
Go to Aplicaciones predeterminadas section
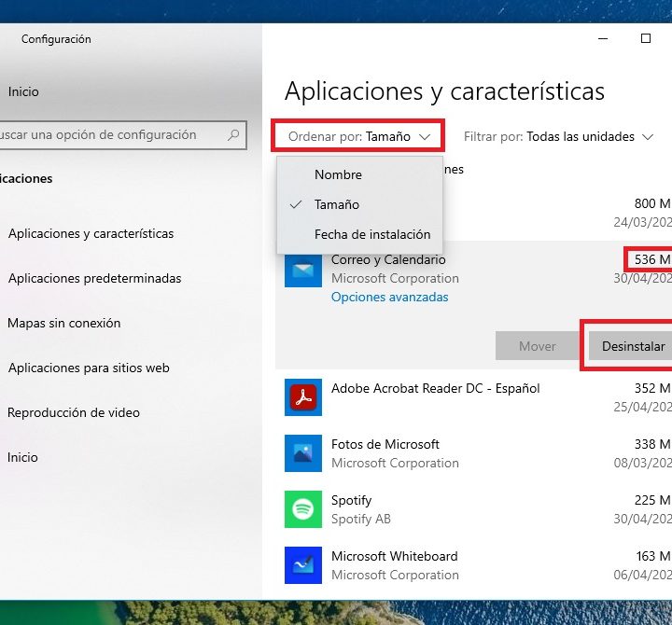(x=94, y=278)
